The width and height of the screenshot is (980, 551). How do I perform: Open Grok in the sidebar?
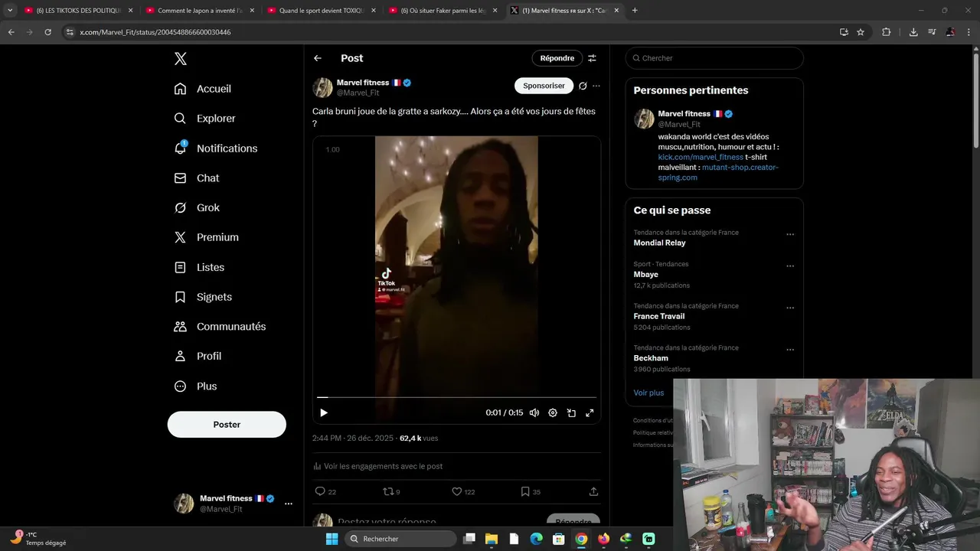(197, 208)
